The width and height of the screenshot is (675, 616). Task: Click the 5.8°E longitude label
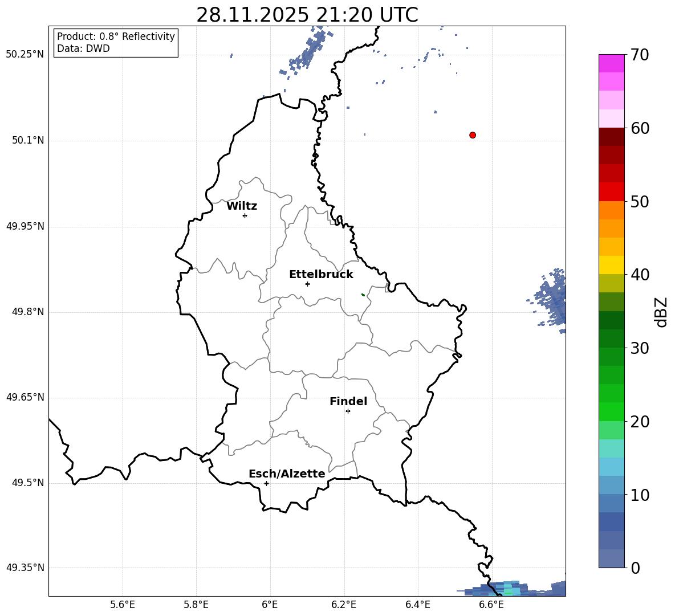(x=196, y=605)
